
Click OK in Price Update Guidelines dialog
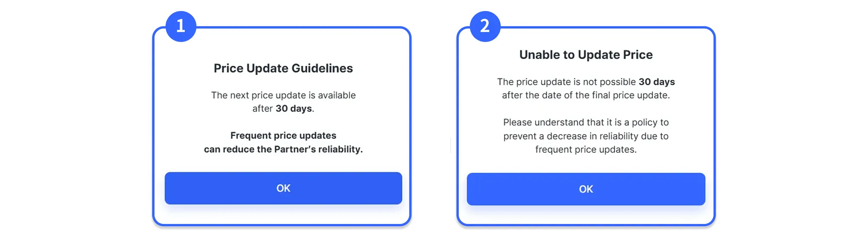click(x=283, y=188)
